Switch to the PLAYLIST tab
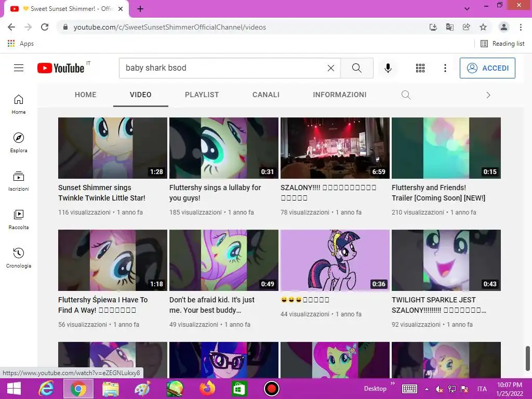 [x=202, y=95]
